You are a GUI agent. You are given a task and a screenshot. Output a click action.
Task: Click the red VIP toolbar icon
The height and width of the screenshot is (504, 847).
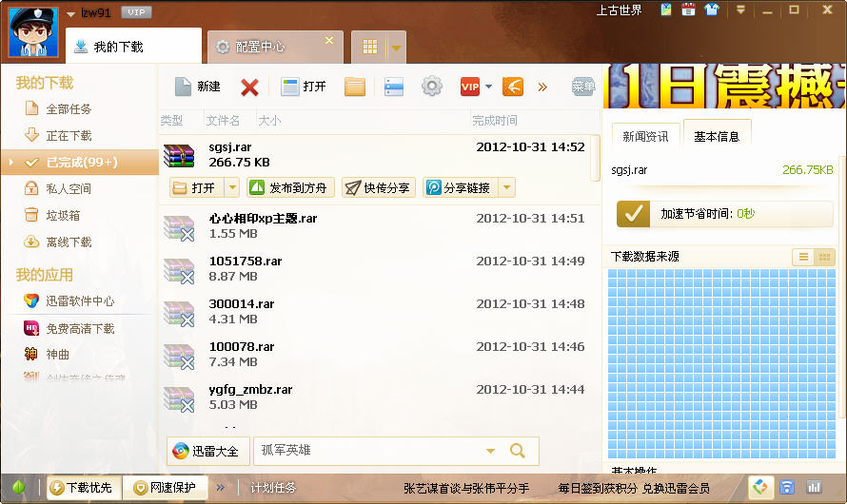(x=470, y=87)
